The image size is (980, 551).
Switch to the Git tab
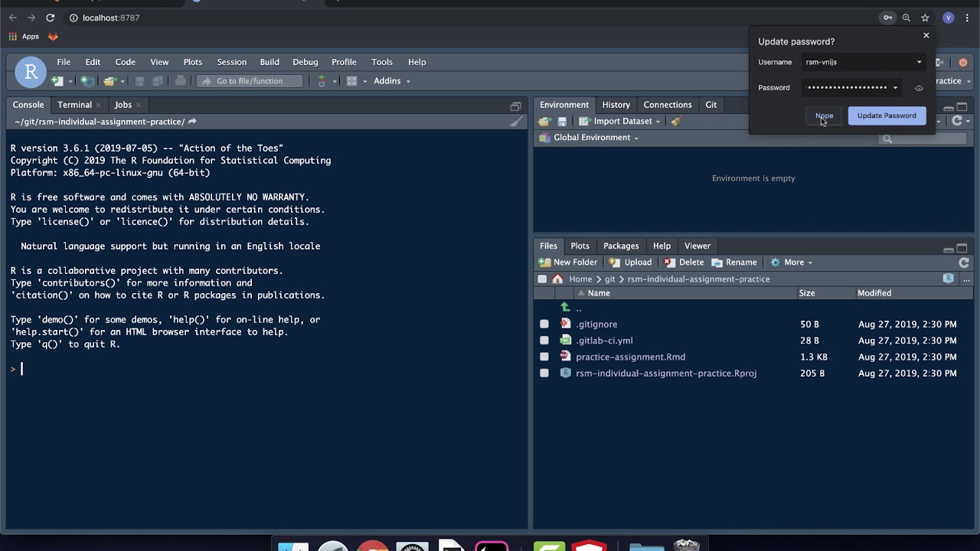coord(710,105)
